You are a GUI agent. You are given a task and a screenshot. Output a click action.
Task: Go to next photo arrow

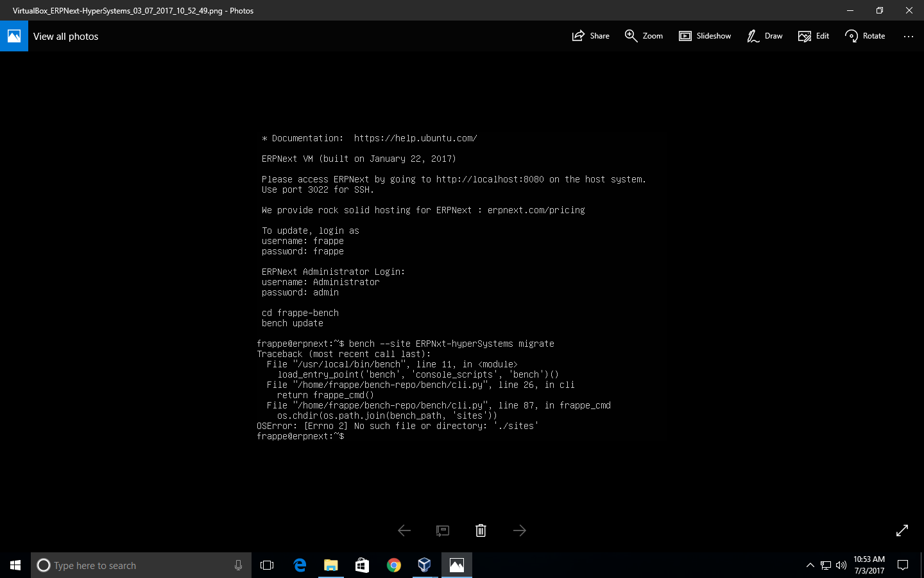pyautogui.click(x=520, y=530)
